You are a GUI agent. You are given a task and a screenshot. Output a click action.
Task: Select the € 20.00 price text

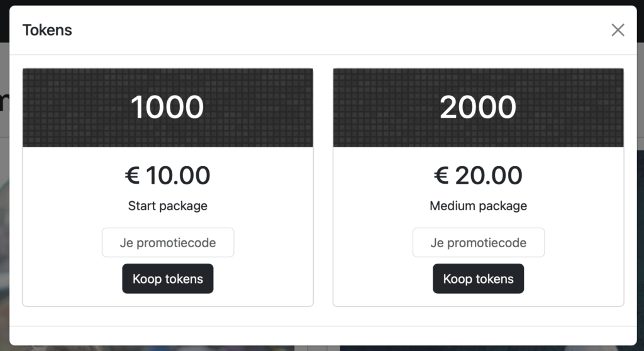point(478,175)
